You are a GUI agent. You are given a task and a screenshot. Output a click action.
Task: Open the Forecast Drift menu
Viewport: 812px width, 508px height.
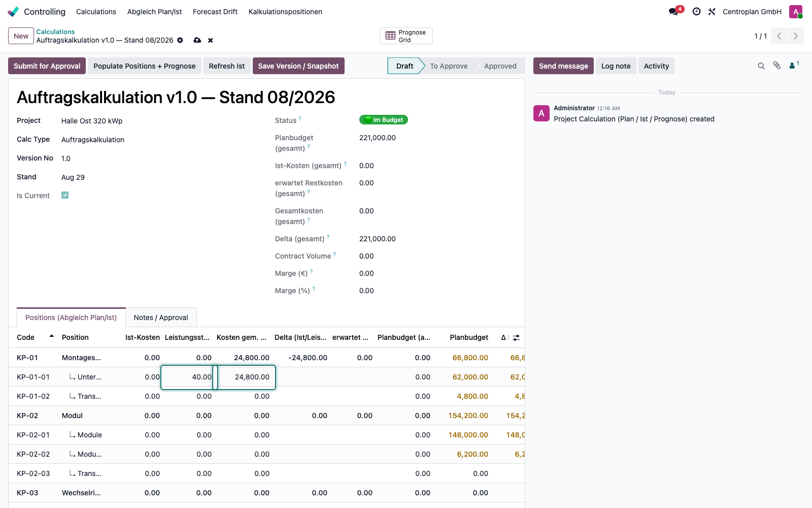tap(215, 12)
